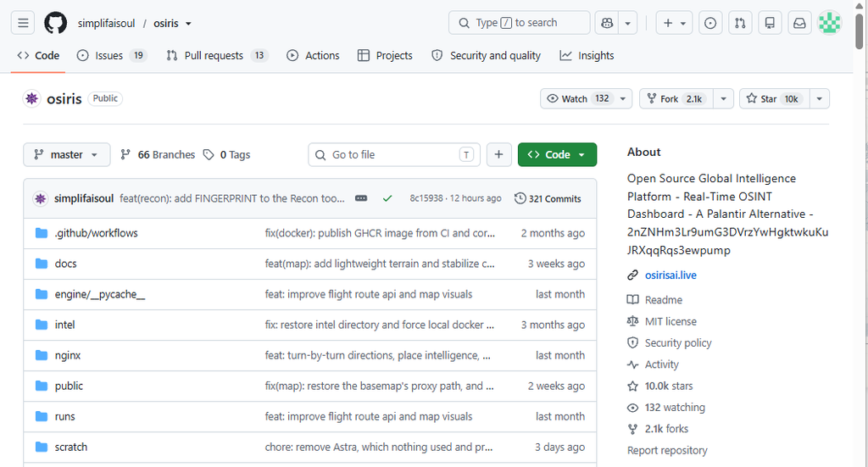Open the .github/workflows folder
This screenshot has width=868, height=467.
coord(97,233)
